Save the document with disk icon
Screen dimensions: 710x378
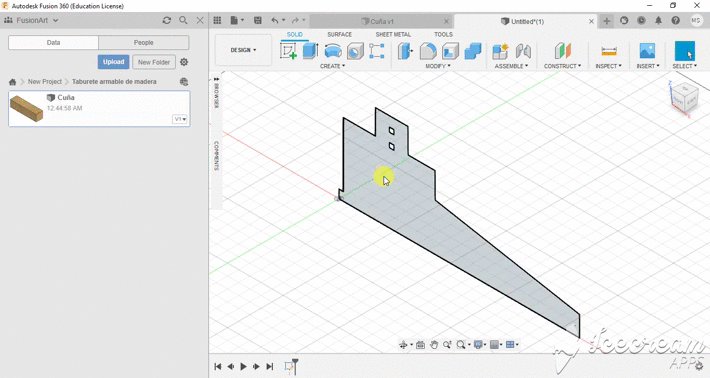[258, 20]
